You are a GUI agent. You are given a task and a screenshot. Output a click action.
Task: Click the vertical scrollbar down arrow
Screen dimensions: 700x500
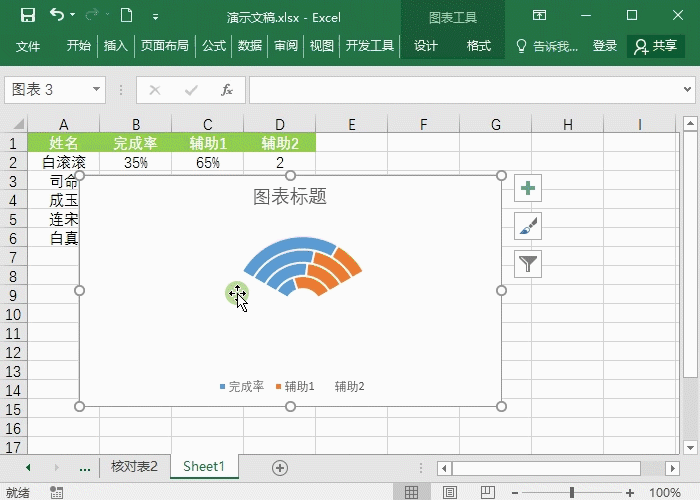pos(690,447)
